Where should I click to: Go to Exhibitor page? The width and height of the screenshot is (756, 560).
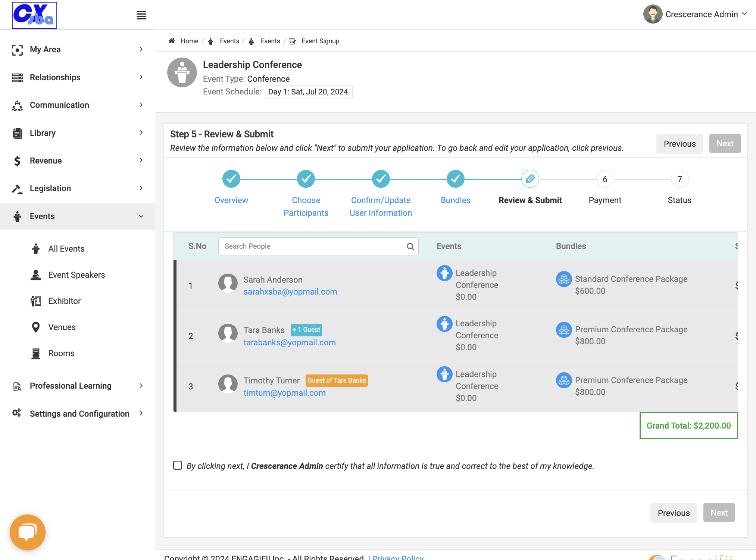[x=64, y=301]
